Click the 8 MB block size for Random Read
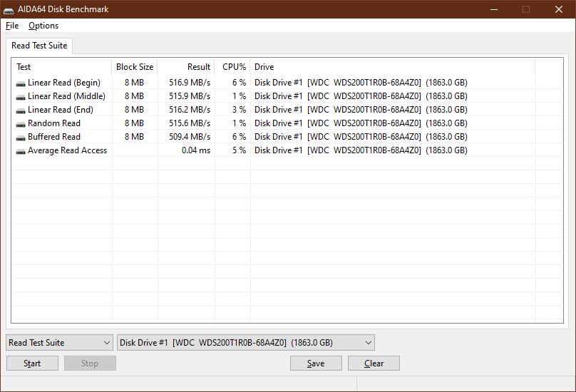The height and width of the screenshot is (392, 576). point(134,123)
